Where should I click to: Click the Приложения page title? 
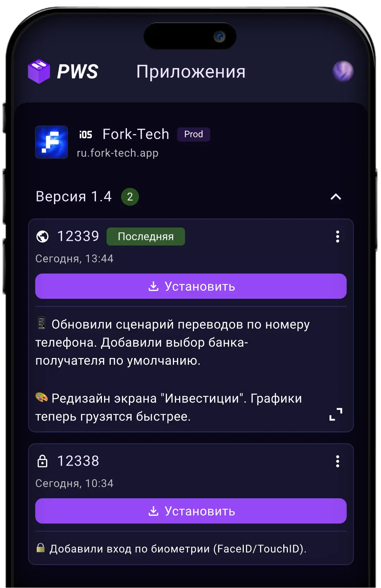click(191, 72)
